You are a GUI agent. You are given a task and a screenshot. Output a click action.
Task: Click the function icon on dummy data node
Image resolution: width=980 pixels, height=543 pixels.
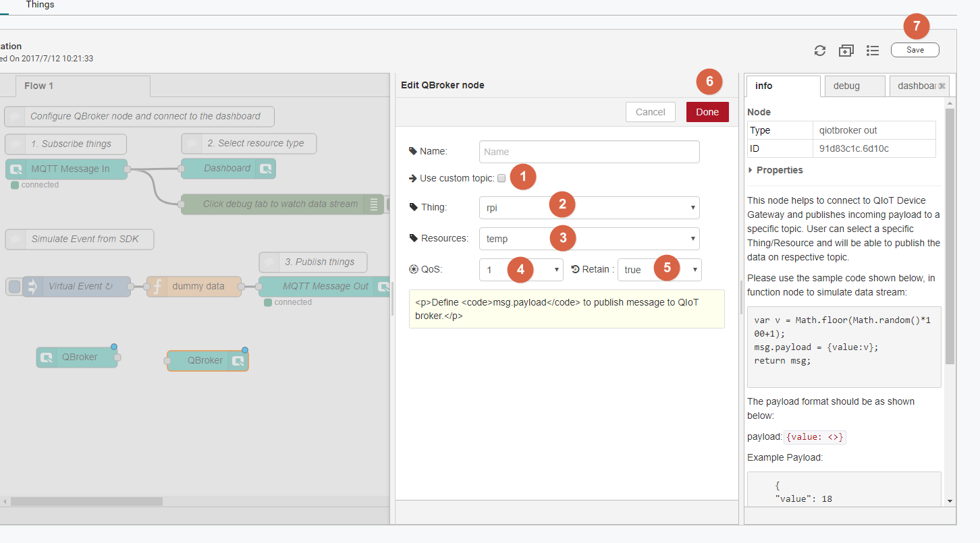(157, 286)
